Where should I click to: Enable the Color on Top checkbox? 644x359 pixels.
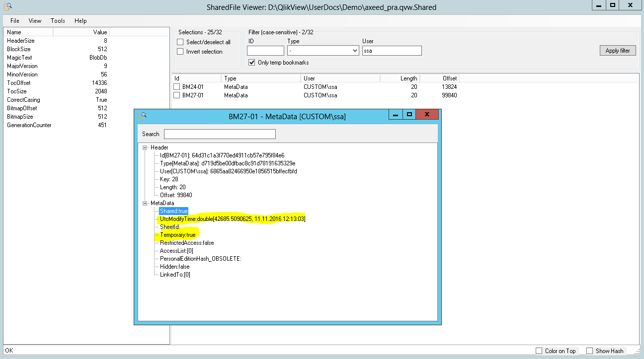point(539,351)
